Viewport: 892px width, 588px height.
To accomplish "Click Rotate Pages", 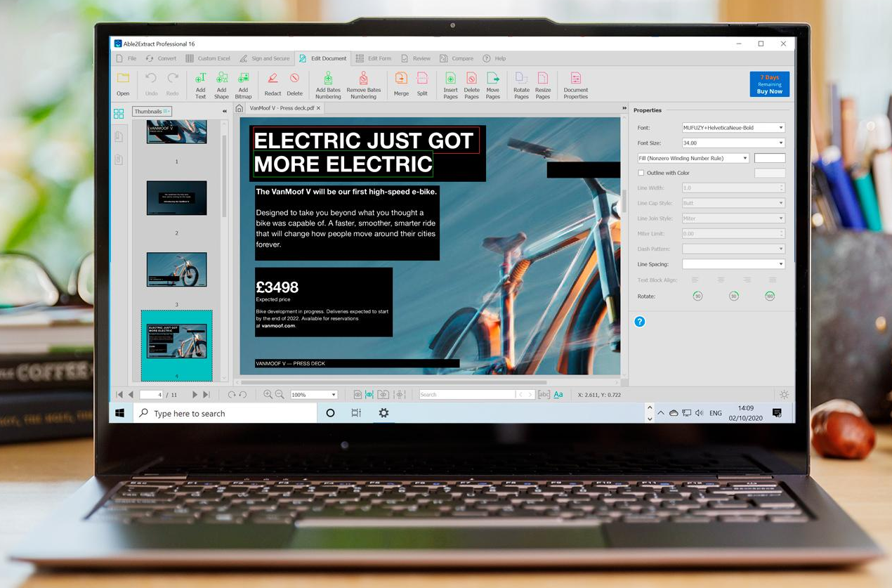I will pos(521,85).
